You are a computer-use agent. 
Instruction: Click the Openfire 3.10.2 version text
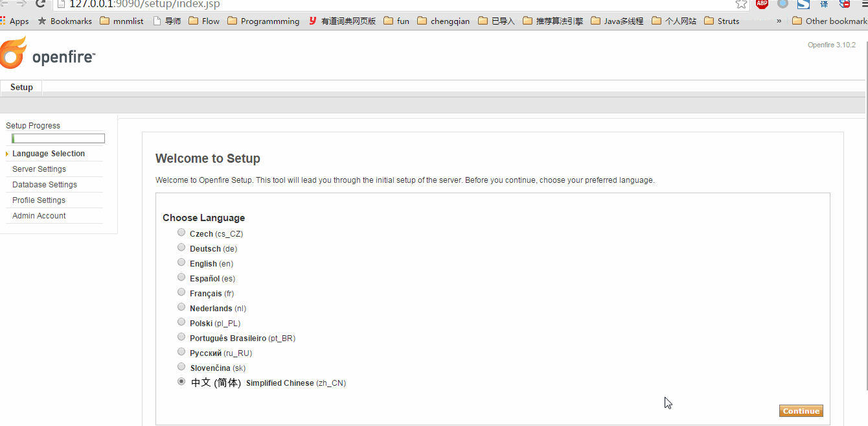coord(832,45)
